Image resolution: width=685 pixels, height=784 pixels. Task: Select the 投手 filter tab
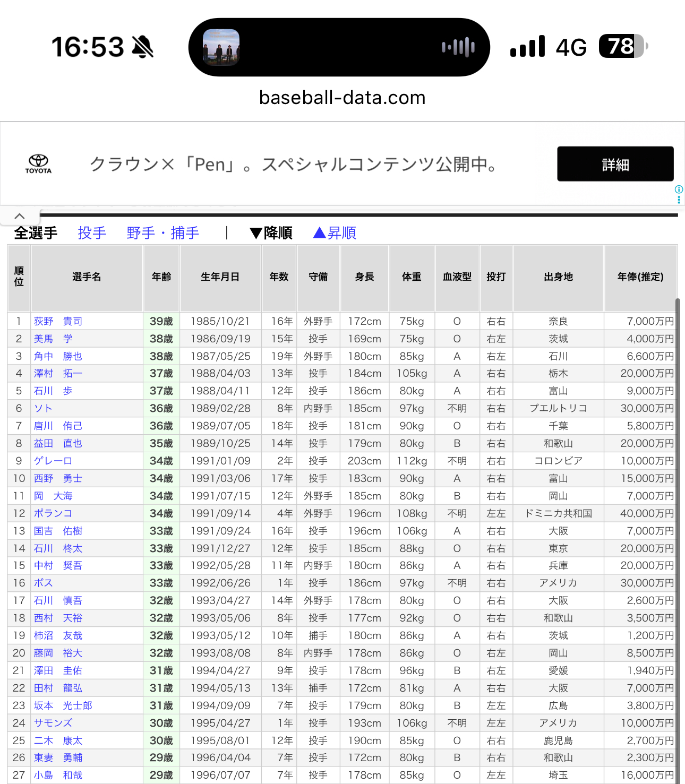click(x=92, y=233)
